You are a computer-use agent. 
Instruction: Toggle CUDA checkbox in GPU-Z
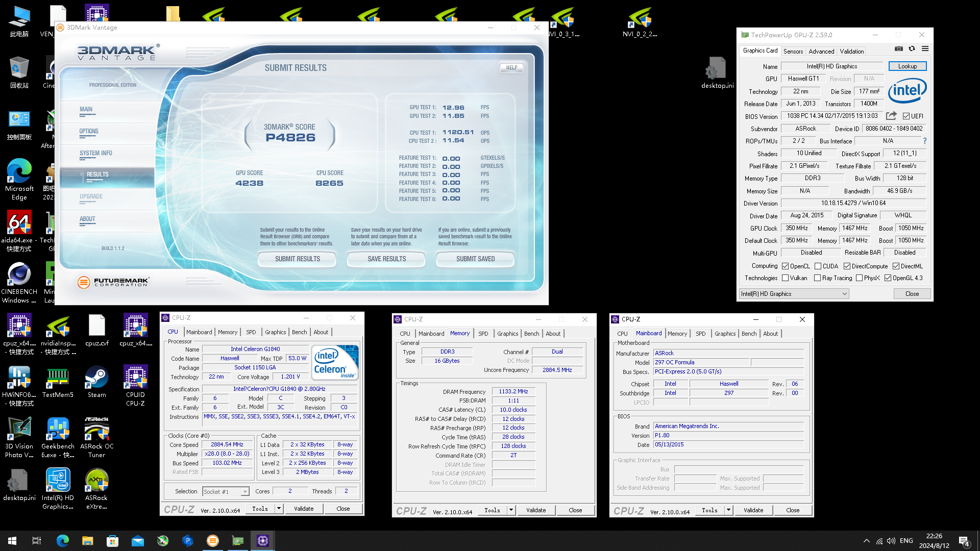(x=818, y=266)
